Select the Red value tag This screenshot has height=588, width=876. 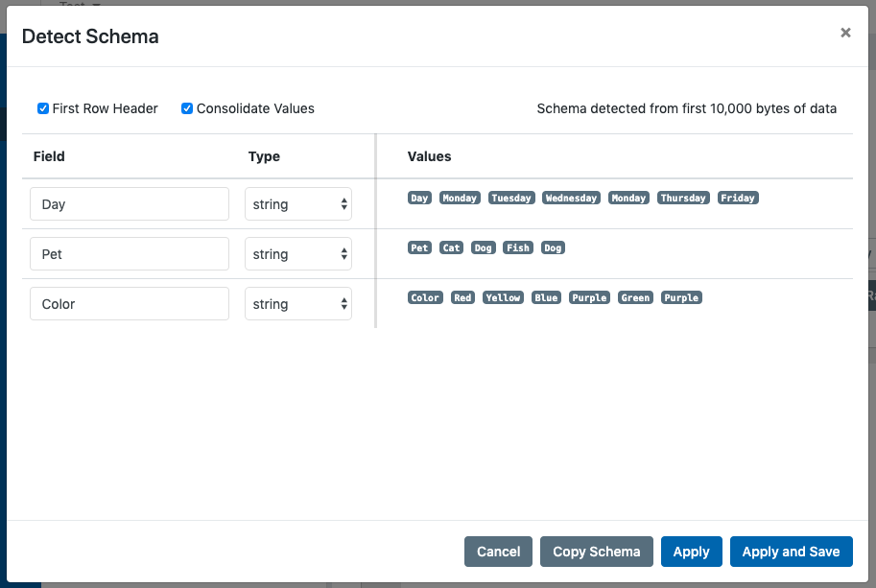pos(462,297)
